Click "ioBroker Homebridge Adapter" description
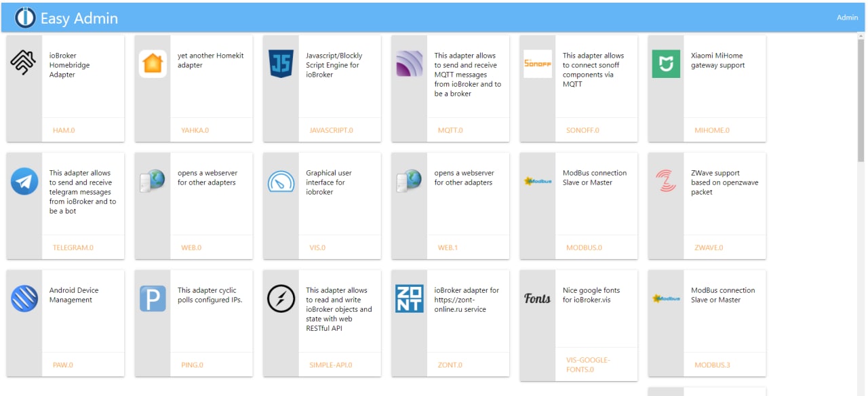This screenshot has height=396, width=868. [69, 65]
